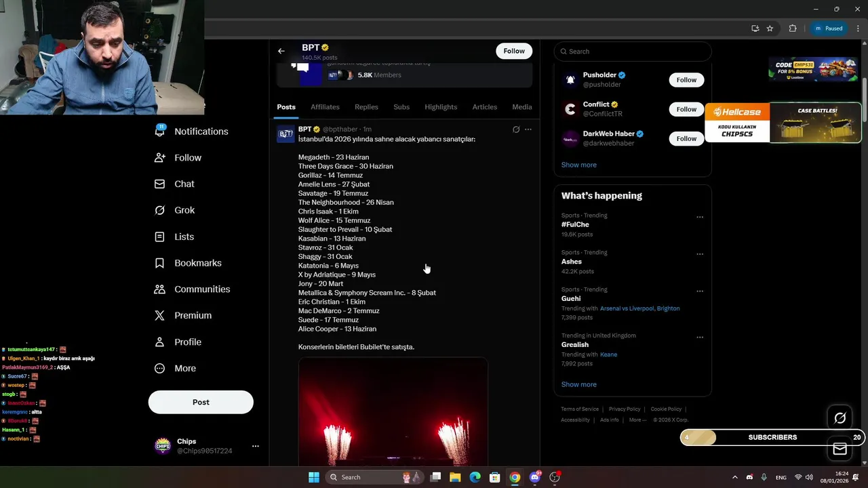Open Notifications in the sidebar
Image resolution: width=868 pixels, height=488 pixels.
click(191, 131)
